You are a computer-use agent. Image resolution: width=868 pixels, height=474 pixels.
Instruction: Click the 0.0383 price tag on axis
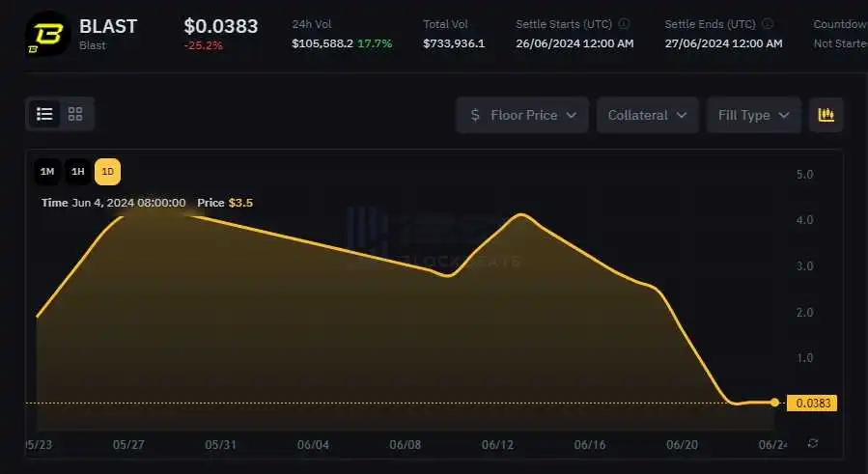click(812, 404)
